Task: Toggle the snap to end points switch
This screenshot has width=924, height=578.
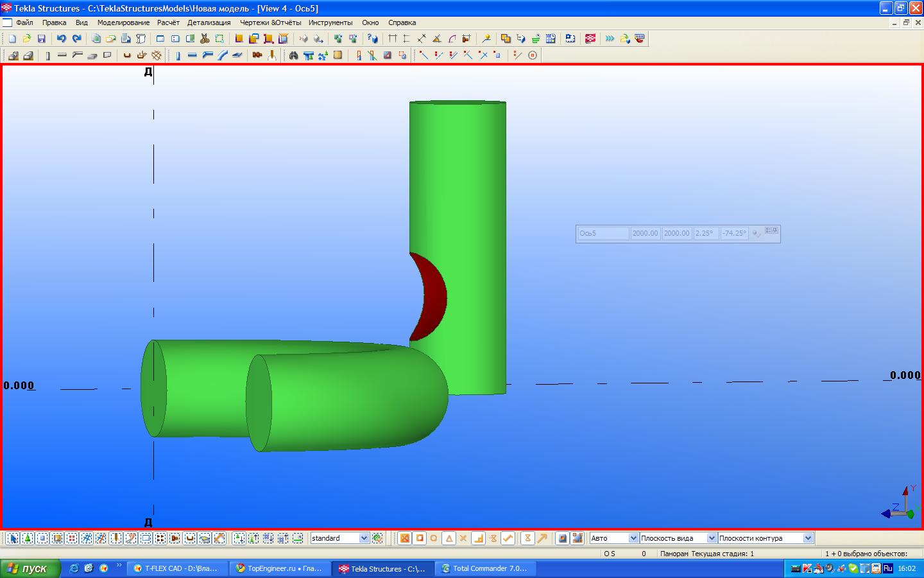Action: click(420, 538)
